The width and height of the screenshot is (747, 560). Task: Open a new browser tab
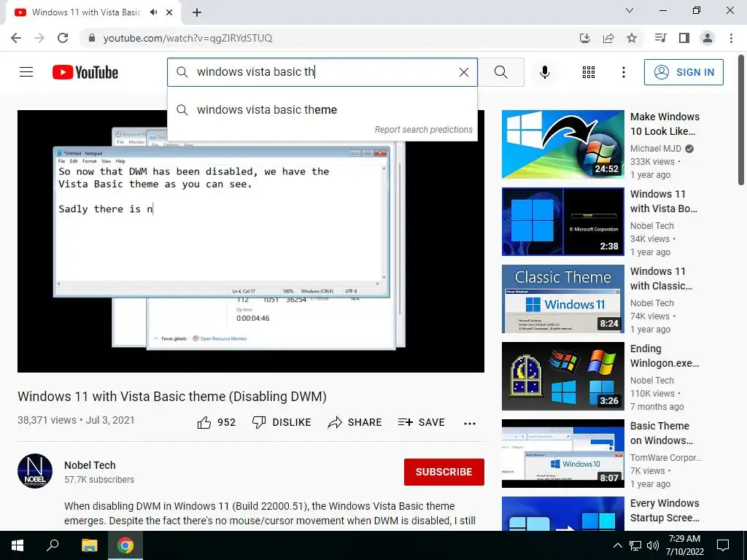197,12
